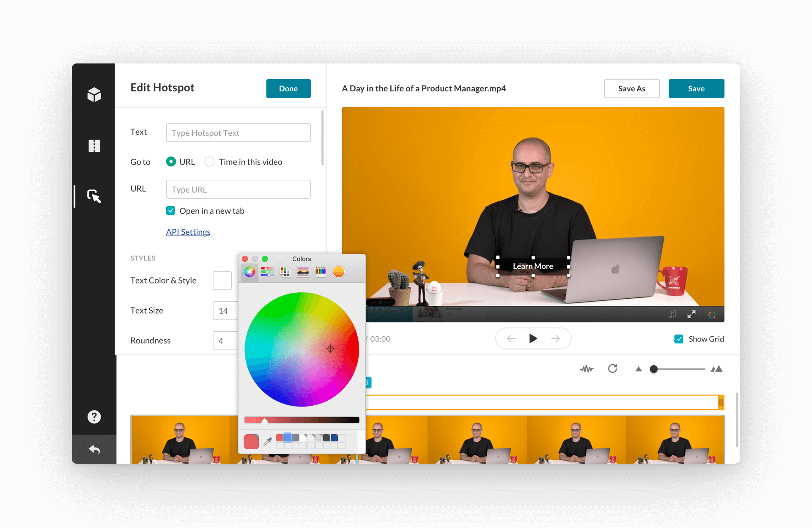
Task: Click the macOS Colors panel tab
Action: point(249,272)
